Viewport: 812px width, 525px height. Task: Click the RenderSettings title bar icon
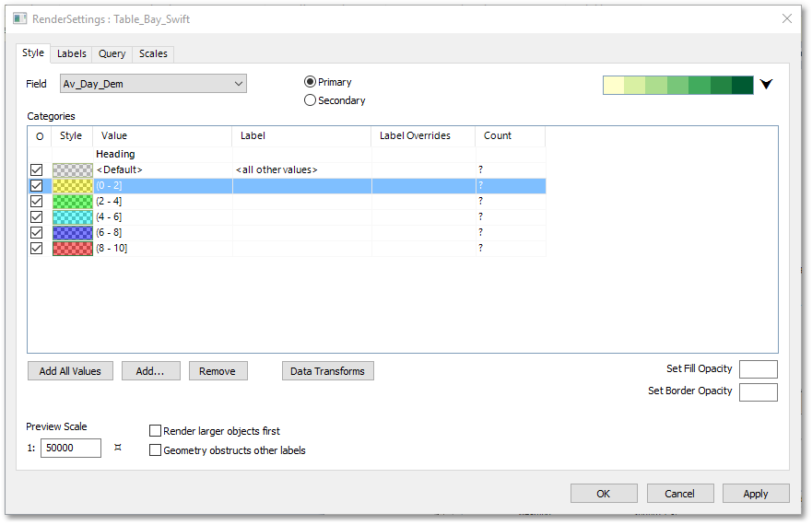pos(19,18)
